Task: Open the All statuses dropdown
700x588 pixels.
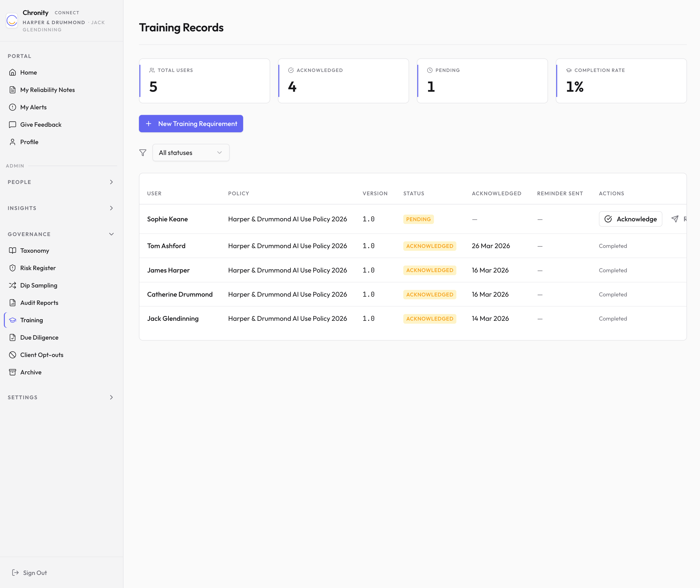Action: [191, 153]
